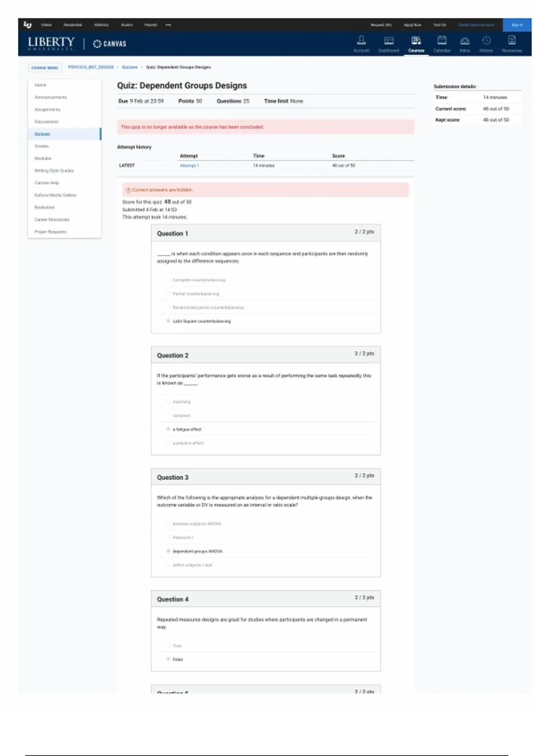Select Latin Square counterbalancing radio option
The width and height of the screenshot is (534, 756).
pyautogui.click(x=168, y=321)
